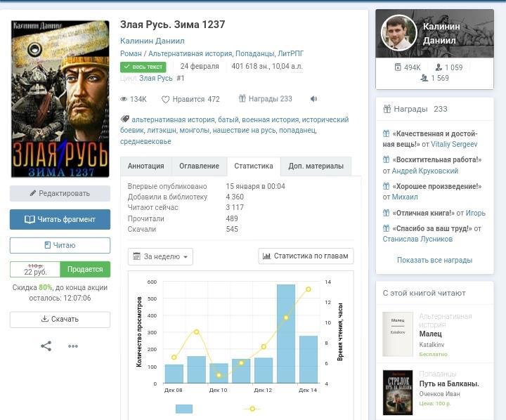This screenshot has width=506, height=420.
Task: Toggle the yellow line series in chart legend
Action: [252, 409]
